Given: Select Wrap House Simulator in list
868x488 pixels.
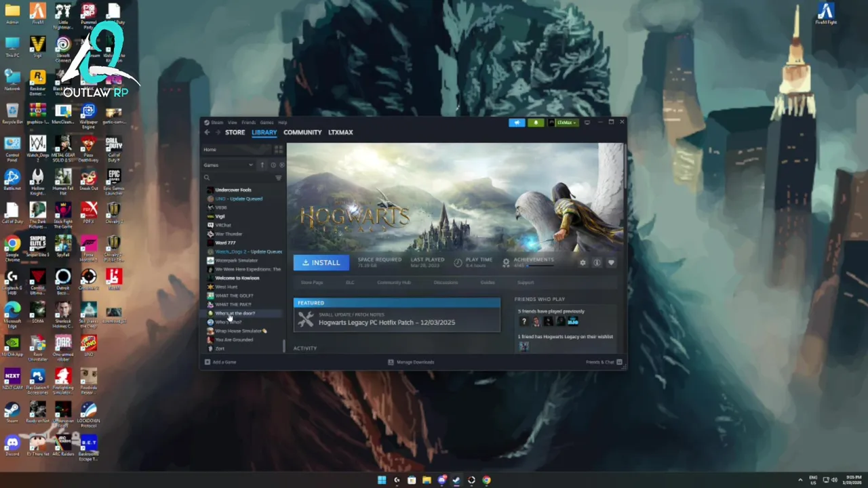Looking at the screenshot, I should (x=241, y=331).
